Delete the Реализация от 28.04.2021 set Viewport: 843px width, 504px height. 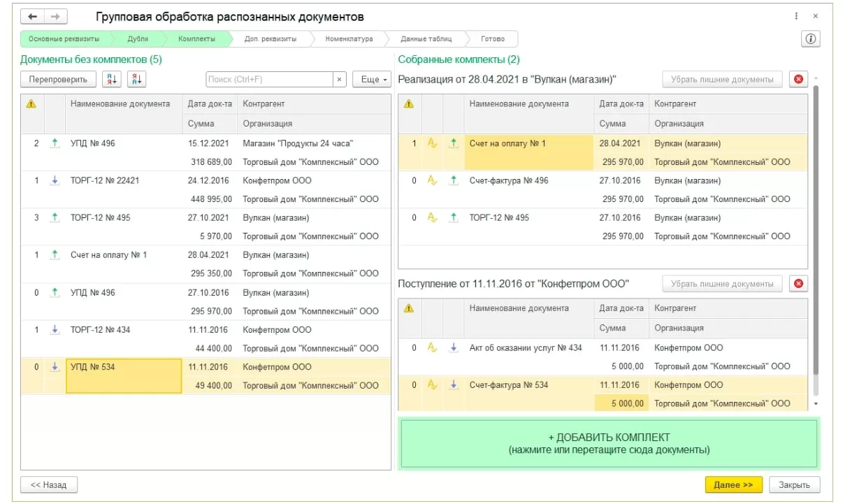[798, 80]
